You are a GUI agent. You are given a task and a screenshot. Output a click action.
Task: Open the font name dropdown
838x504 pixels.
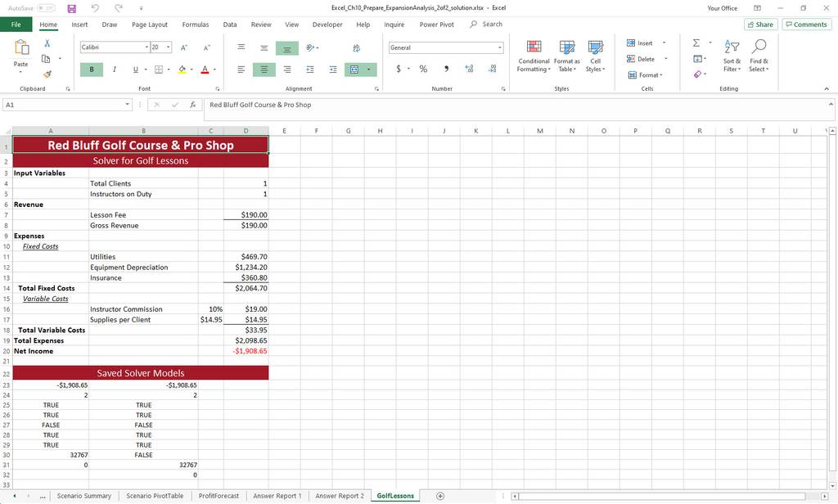(146, 47)
